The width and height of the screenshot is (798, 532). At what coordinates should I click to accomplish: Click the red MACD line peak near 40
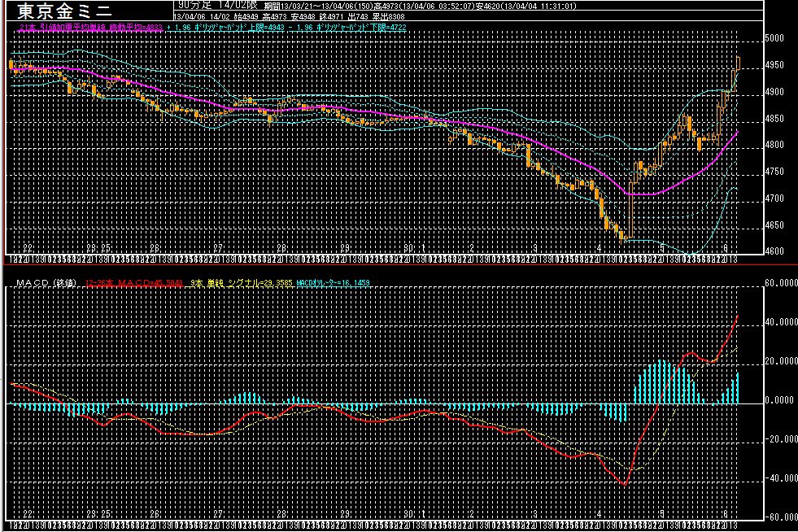click(x=738, y=316)
